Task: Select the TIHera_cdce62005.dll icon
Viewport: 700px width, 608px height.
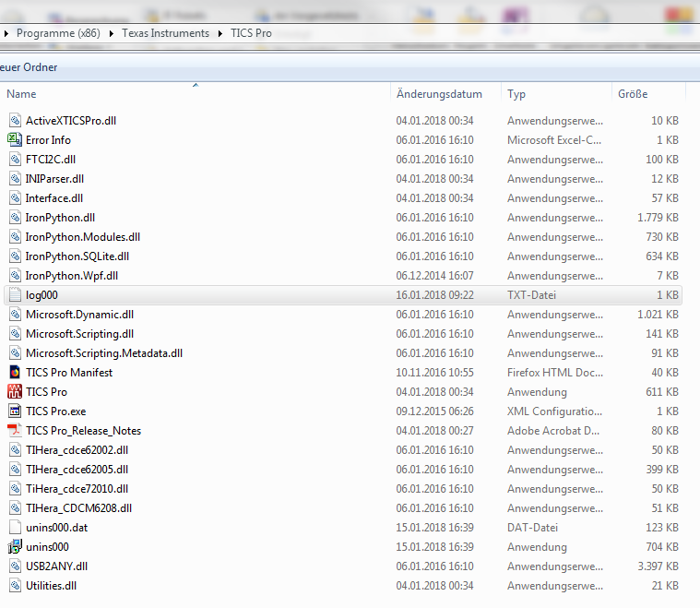Action: coord(15,470)
